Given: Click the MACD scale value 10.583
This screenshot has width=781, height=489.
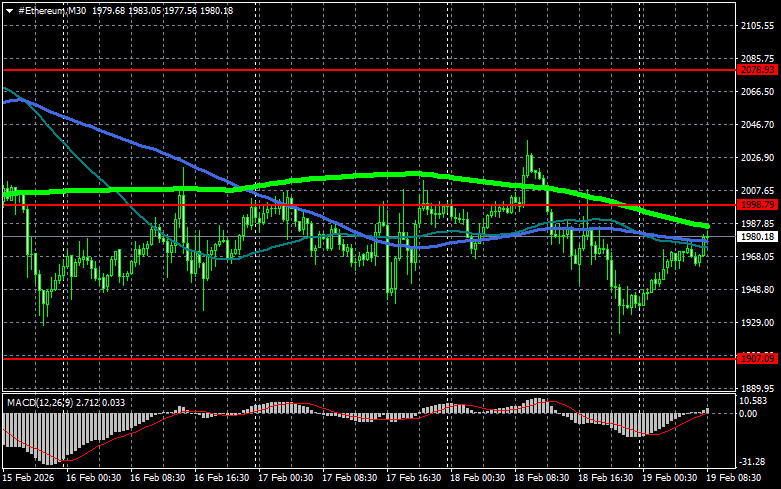Looking at the screenshot, I should tap(753, 401).
